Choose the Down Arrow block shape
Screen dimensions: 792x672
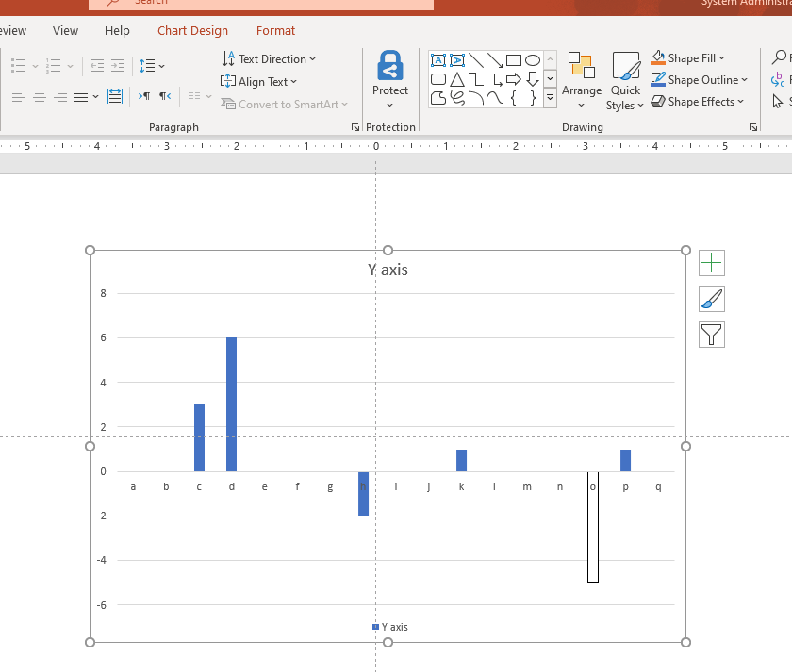click(533, 79)
